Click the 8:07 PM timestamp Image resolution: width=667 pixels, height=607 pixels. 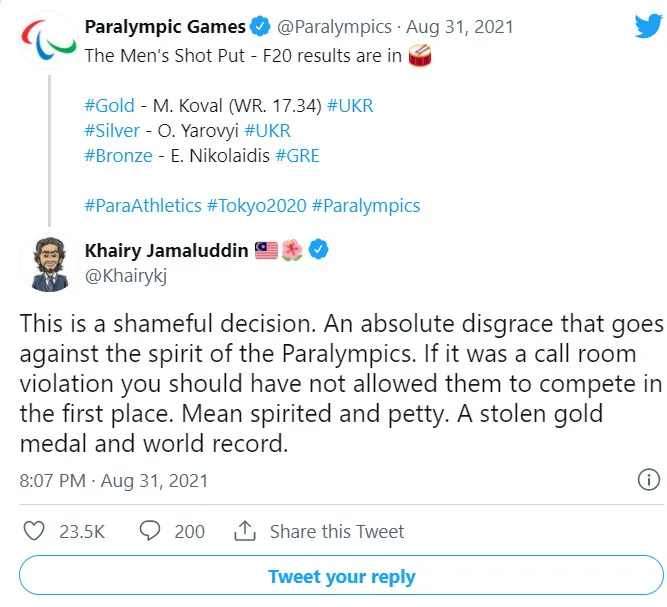52,480
